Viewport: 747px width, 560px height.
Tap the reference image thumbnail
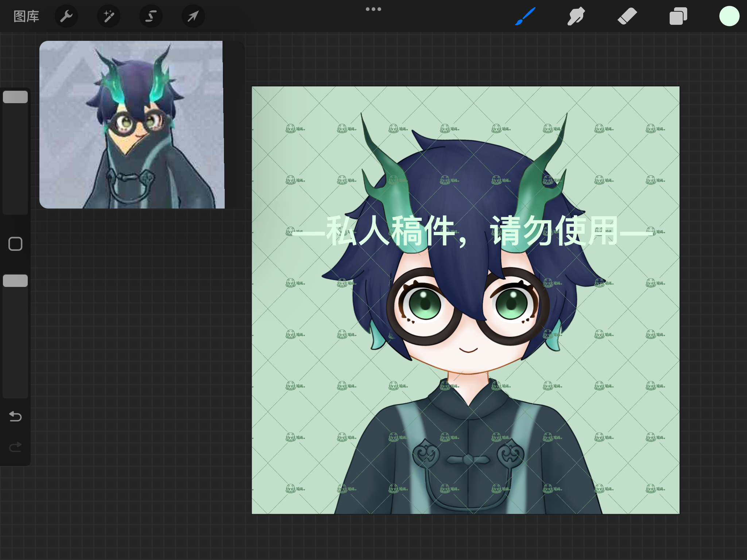click(132, 125)
